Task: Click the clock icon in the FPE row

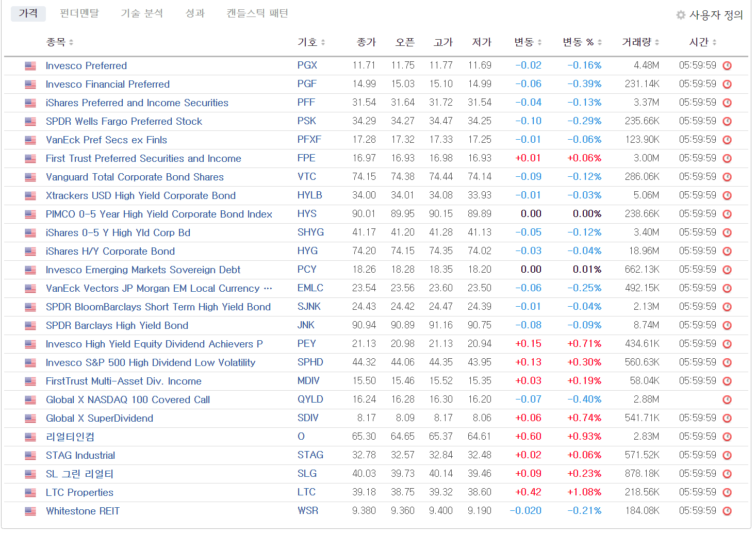Action: point(727,159)
